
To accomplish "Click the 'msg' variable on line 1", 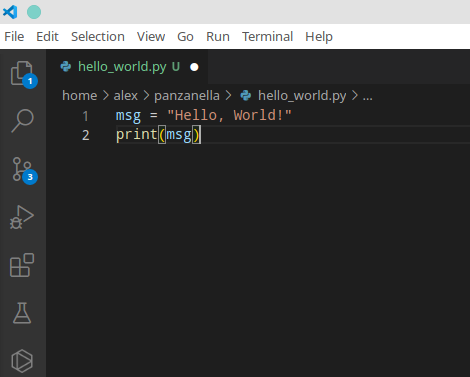I will click(x=128, y=116).
